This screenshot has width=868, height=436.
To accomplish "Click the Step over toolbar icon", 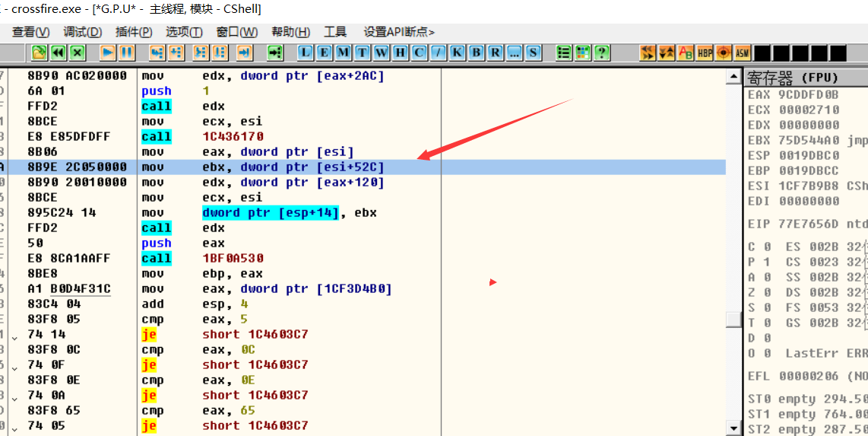I will pos(176,53).
